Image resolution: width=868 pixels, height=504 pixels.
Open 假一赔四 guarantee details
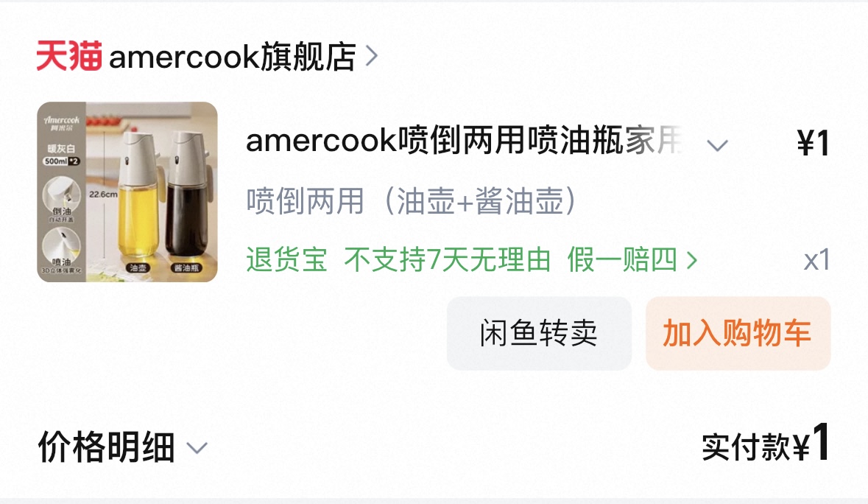[632, 259]
